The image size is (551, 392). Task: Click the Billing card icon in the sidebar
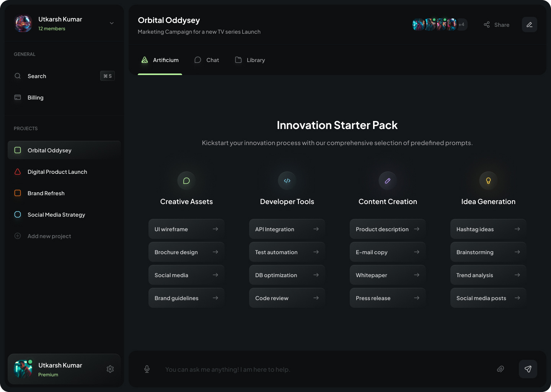tap(18, 97)
